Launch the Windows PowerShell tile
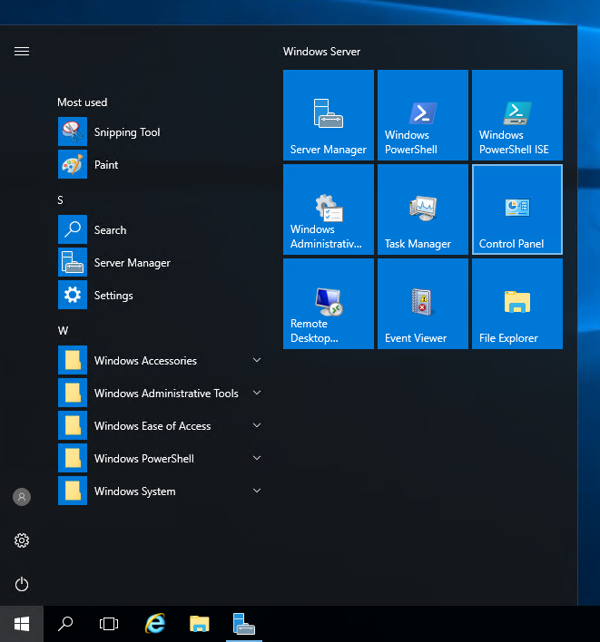 [x=423, y=115]
